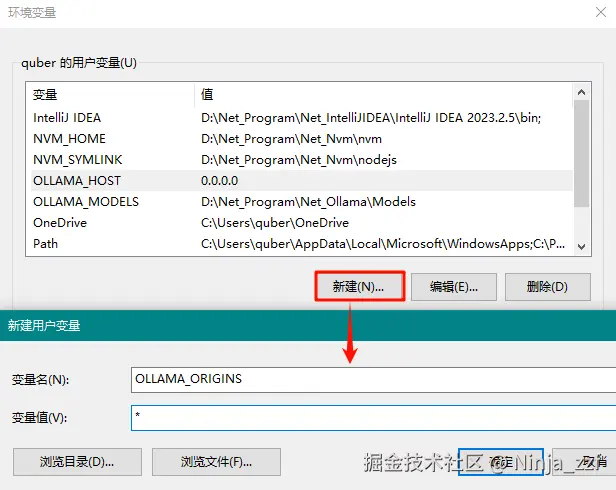Image resolution: width=616 pixels, height=490 pixels.
Task: Focus the 变量名(N) input field
Action: tap(373, 380)
